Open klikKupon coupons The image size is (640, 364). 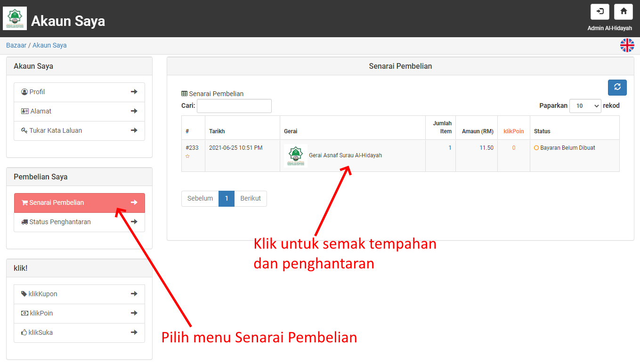[x=79, y=294]
